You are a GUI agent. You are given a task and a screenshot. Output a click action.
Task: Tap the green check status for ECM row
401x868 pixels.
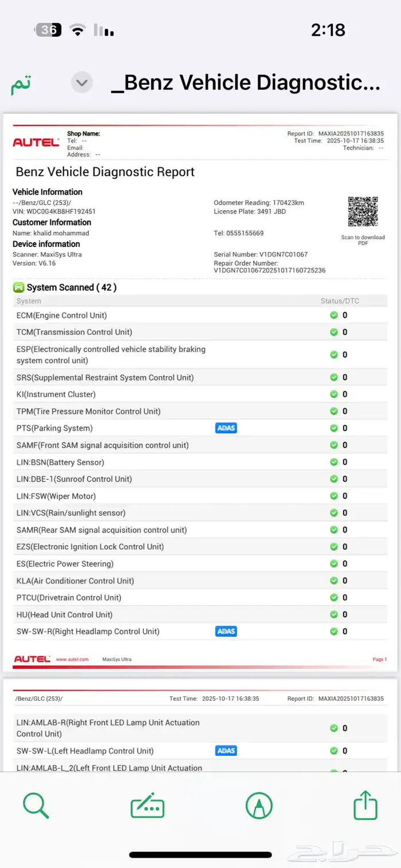[x=333, y=315]
